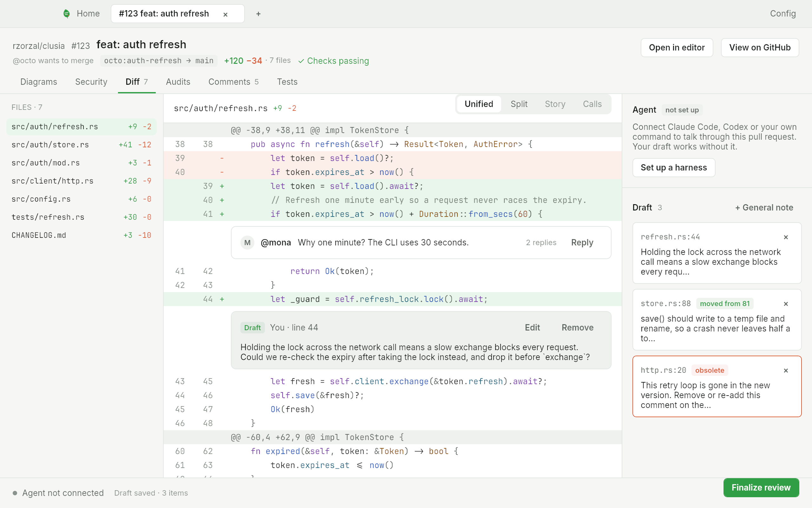Click the Finalize review button

tap(761, 487)
